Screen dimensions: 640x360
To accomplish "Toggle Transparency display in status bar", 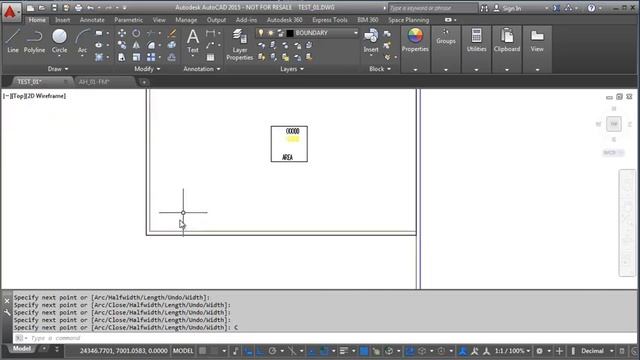I will click(x=364, y=351).
